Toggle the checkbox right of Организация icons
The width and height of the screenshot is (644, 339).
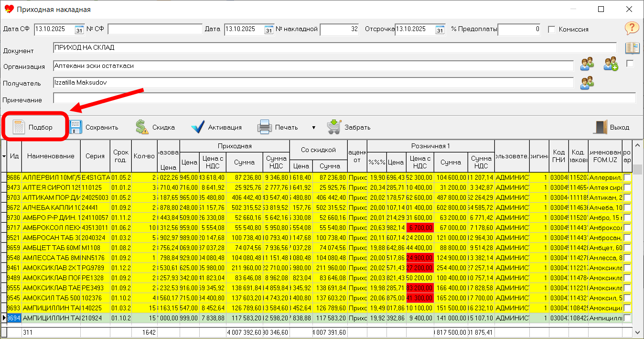coord(630,64)
